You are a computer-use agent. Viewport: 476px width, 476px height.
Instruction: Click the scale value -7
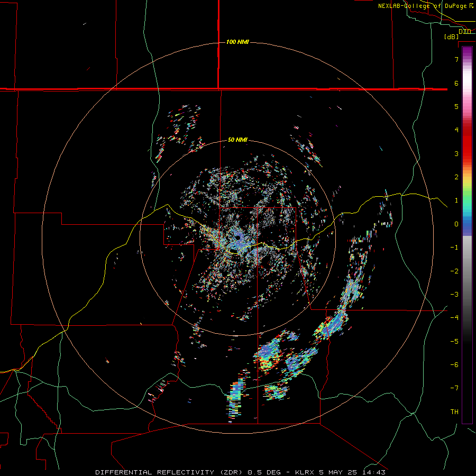coord(454,388)
